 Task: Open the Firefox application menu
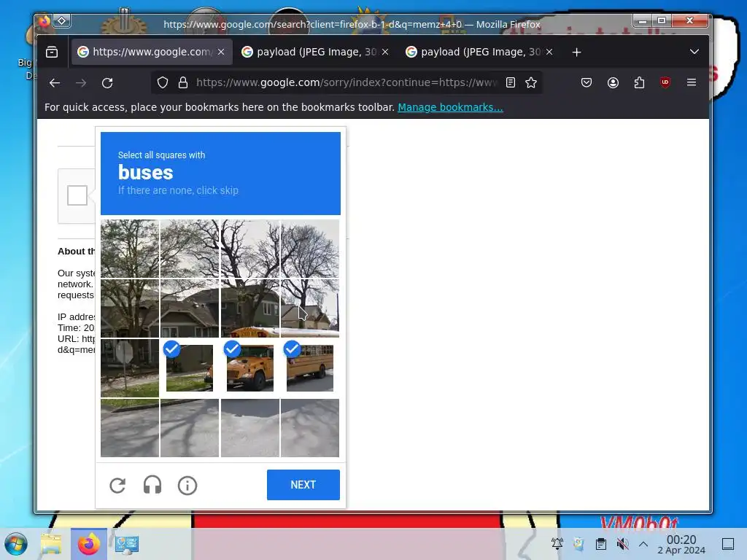[x=692, y=82]
